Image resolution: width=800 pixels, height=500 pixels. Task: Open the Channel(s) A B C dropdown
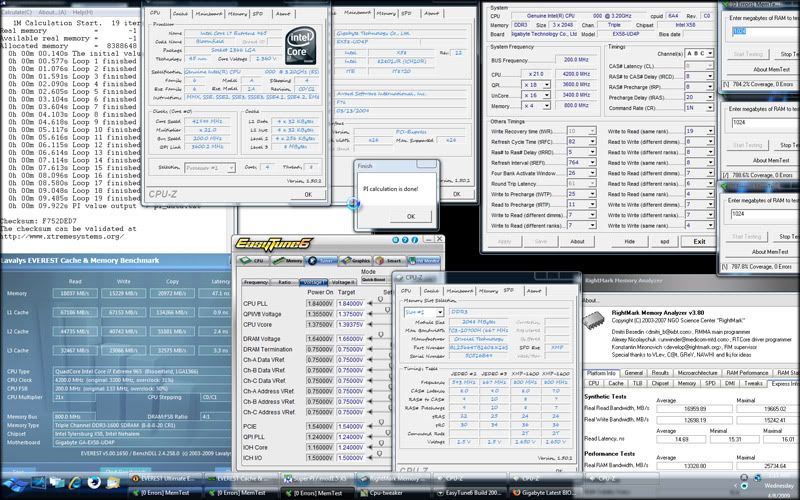(710, 54)
